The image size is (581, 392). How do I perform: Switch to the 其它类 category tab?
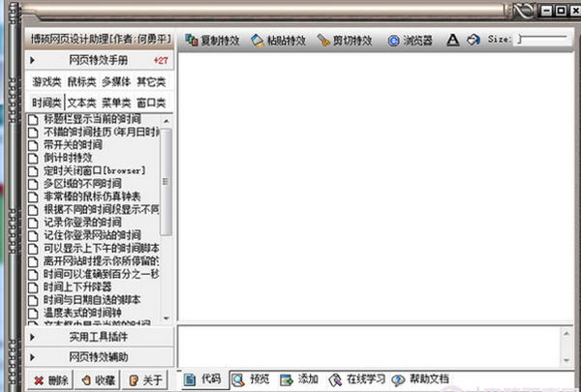(x=151, y=81)
